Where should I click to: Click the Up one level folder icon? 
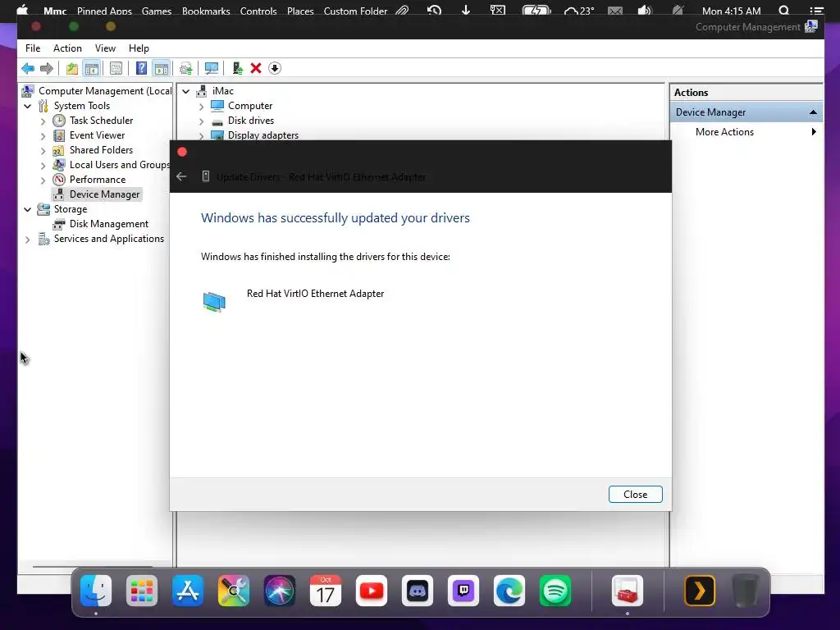(x=72, y=68)
